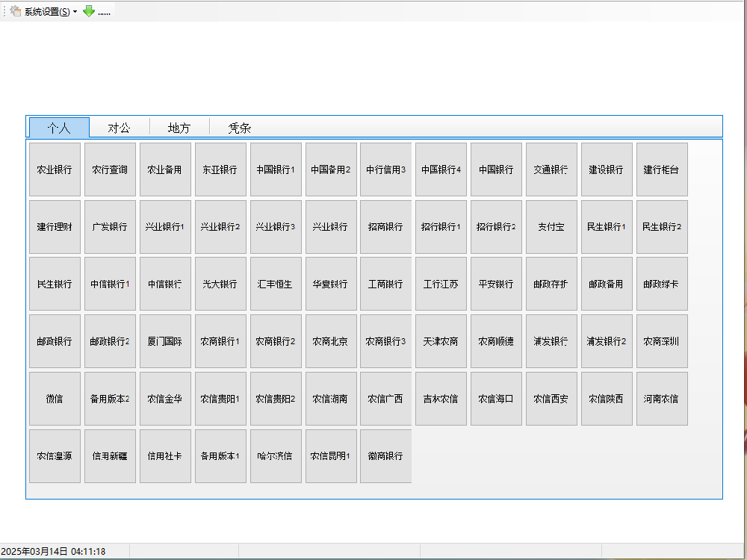Image resolution: width=747 pixels, height=560 pixels.
Task: Click the 兴业银行2 button
Action: pos(220,227)
